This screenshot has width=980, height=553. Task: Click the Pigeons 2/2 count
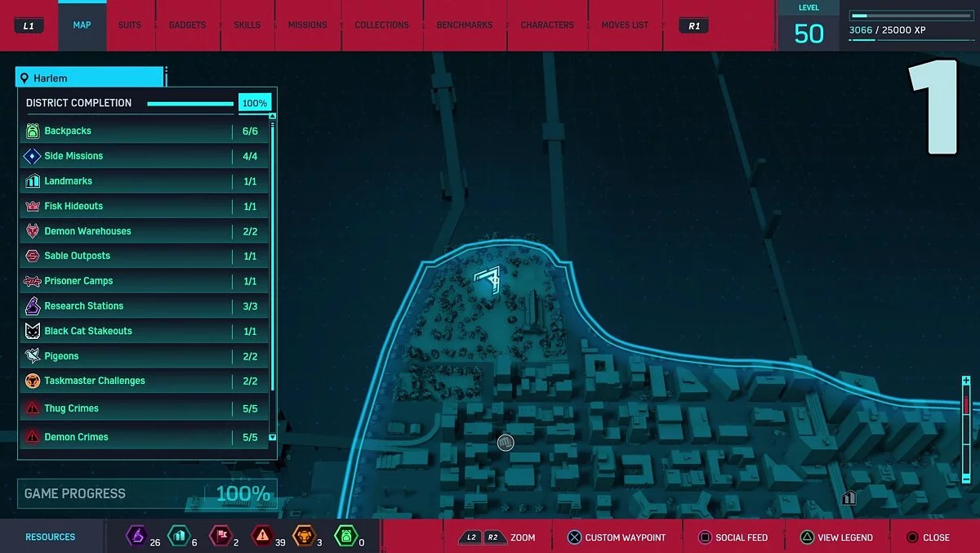[250, 356]
